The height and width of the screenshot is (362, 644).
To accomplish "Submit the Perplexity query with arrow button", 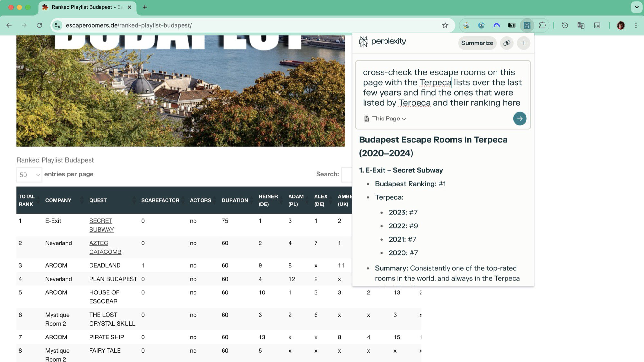I will click(519, 119).
